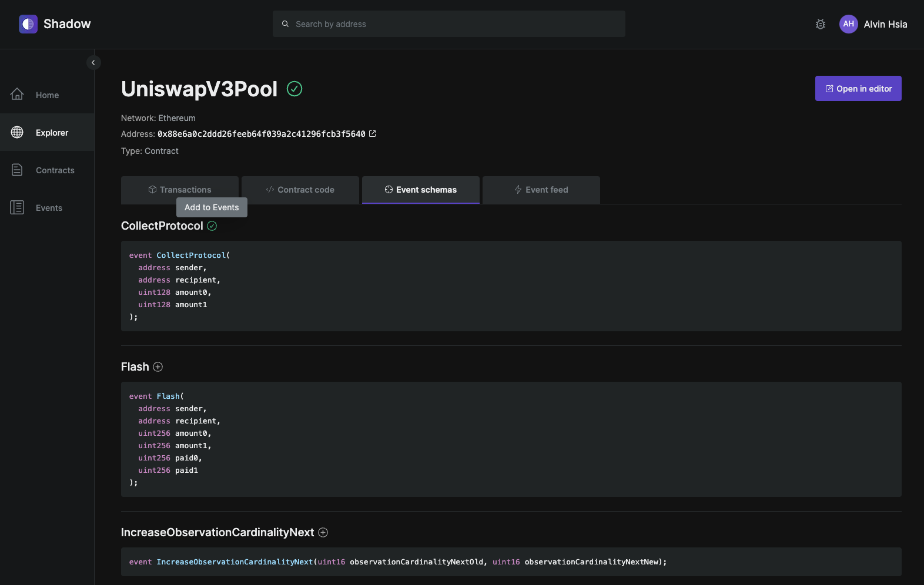Click the bug report icon in header
Viewport: 924px width, 585px height.
click(x=821, y=24)
